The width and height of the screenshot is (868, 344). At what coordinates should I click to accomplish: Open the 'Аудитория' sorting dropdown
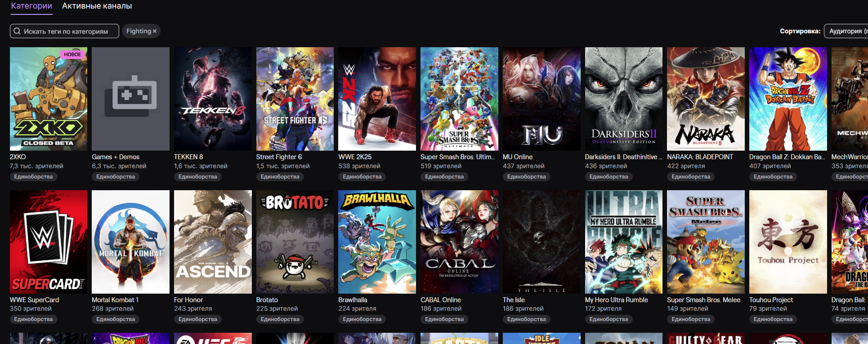click(x=846, y=31)
